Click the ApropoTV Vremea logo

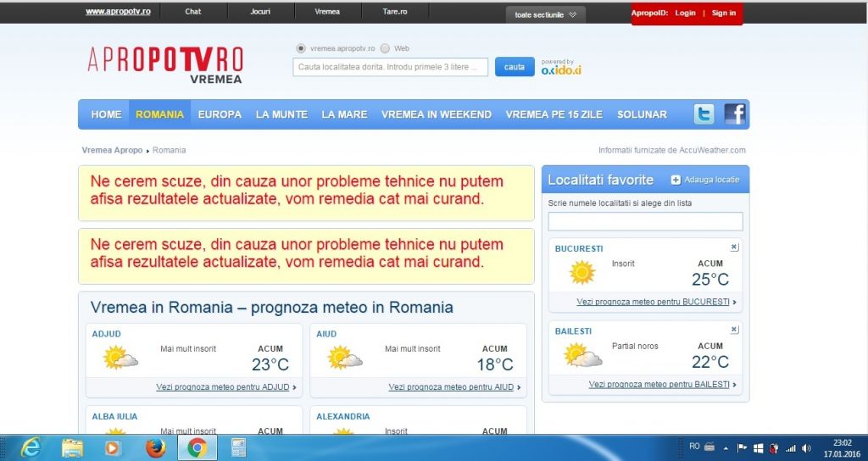coord(165,64)
